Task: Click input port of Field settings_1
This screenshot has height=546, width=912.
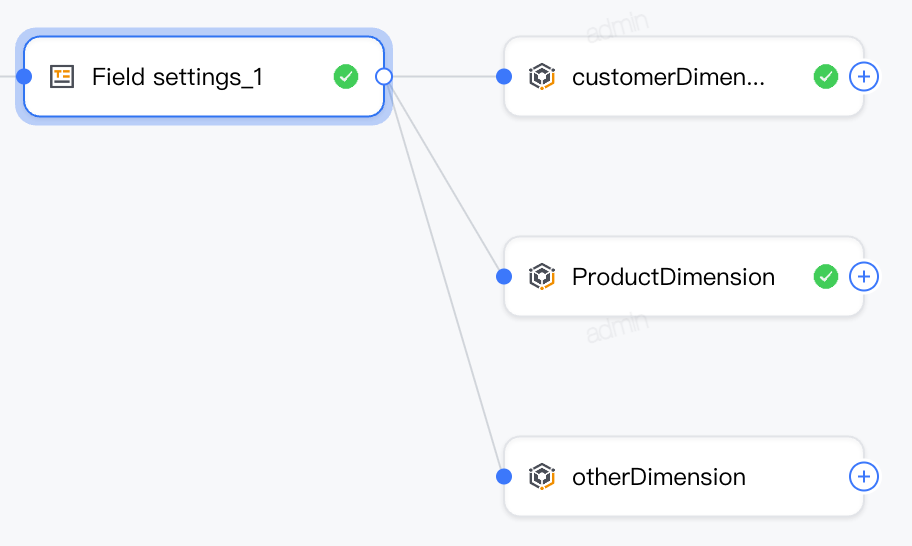Action: (x=24, y=76)
